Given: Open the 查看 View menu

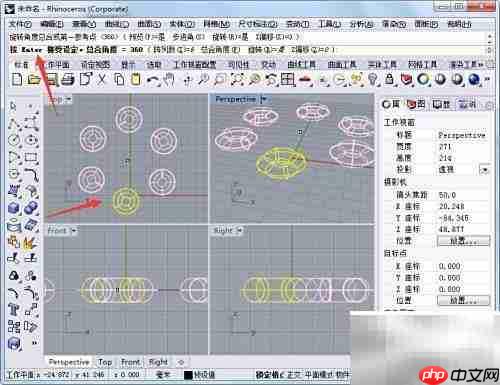Looking at the screenshot, I should click(x=84, y=24).
